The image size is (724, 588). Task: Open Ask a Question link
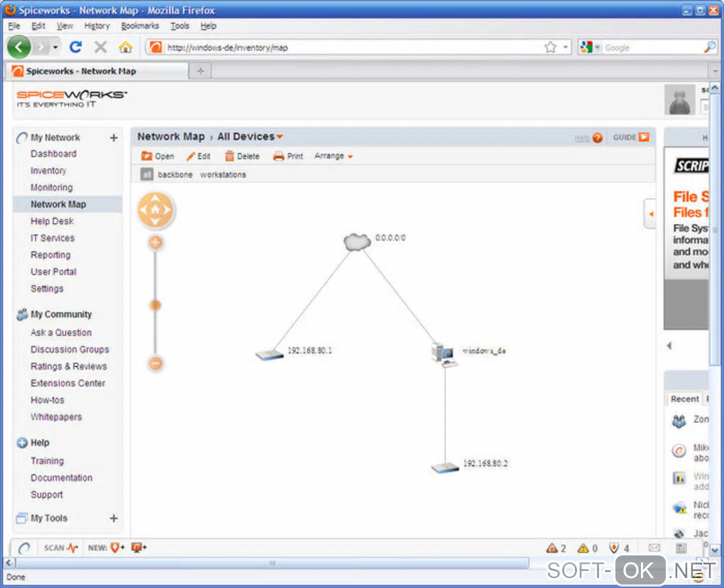61,333
